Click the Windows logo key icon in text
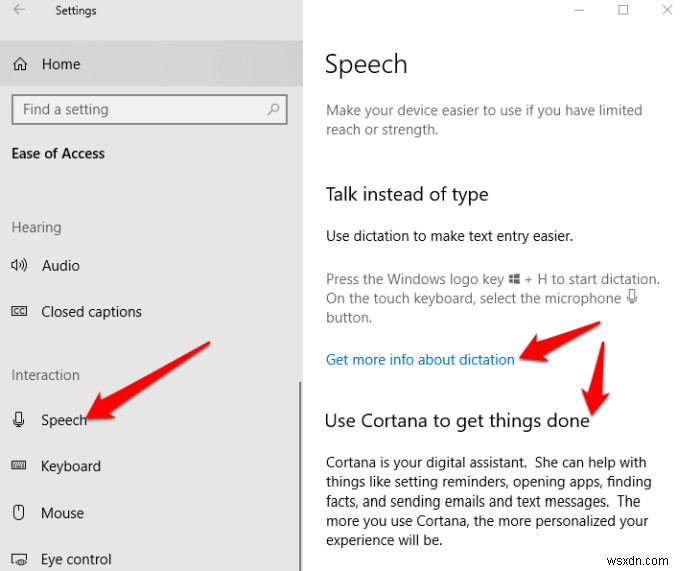The width and height of the screenshot is (680, 571). [514, 279]
